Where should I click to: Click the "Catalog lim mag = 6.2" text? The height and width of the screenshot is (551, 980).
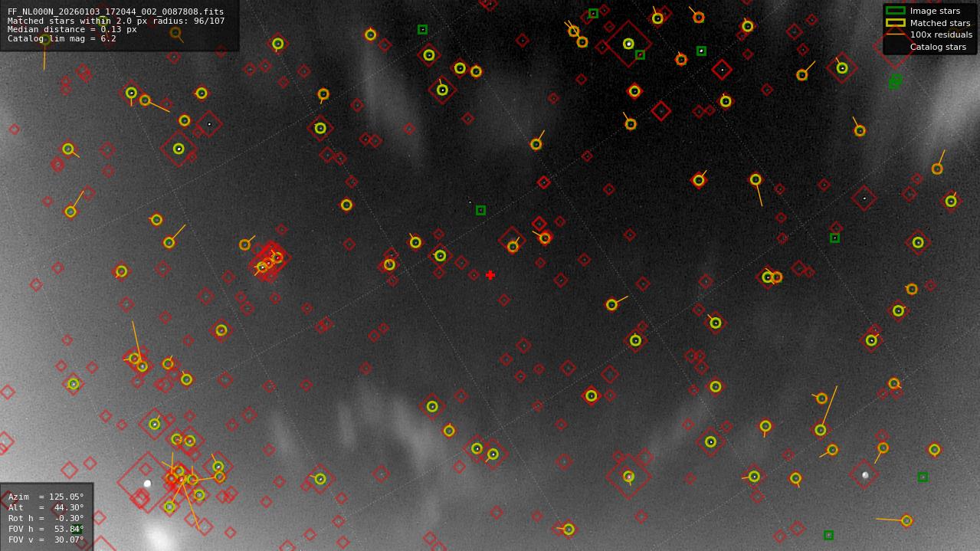point(62,39)
